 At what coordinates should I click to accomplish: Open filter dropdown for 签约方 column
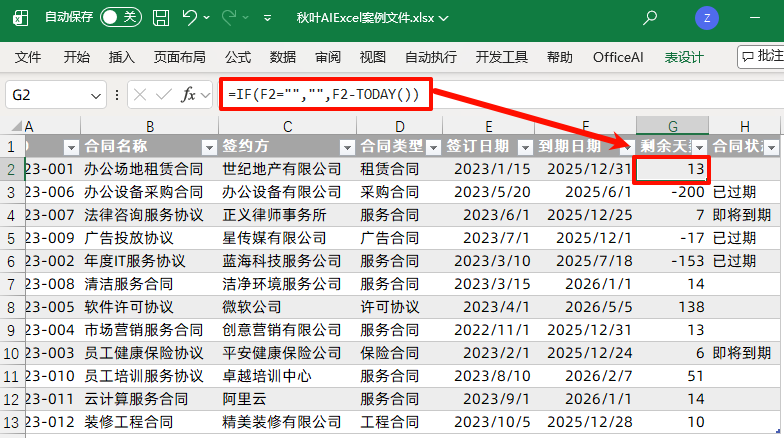pyautogui.click(x=347, y=147)
